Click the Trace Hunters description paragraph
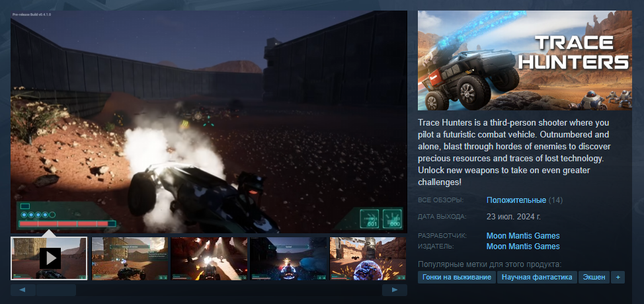The width and height of the screenshot is (644, 304). [x=514, y=152]
